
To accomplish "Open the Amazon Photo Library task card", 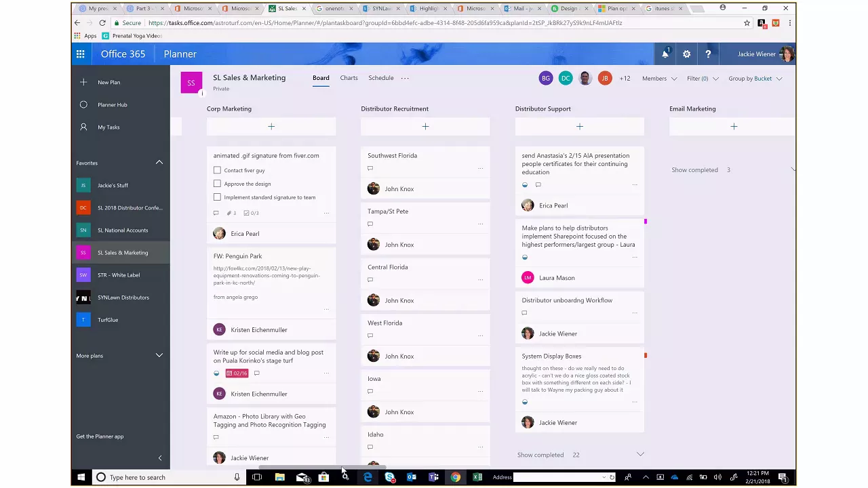I will point(271,437).
